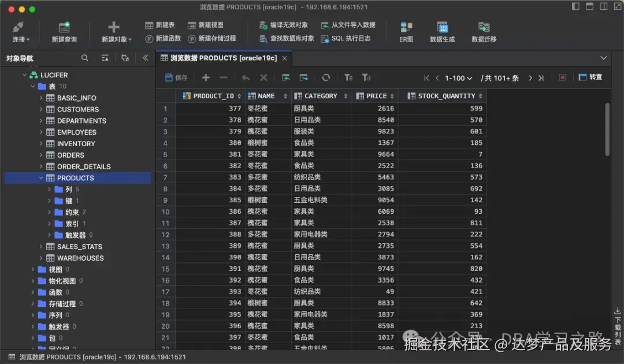Go to the first page of results

426,78
